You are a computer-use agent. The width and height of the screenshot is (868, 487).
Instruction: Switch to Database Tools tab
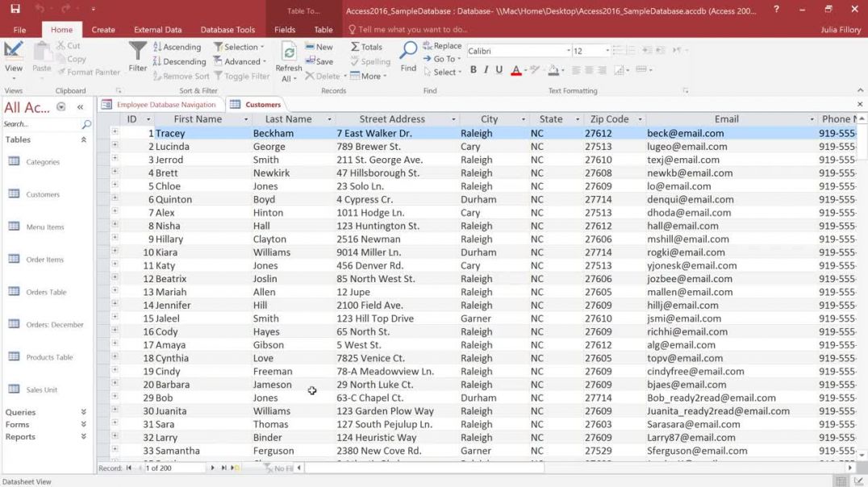point(227,30)
